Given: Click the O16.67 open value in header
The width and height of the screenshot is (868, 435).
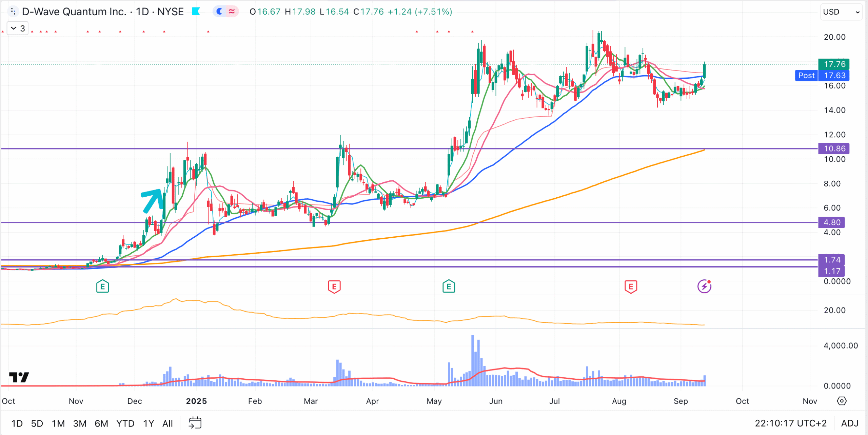Looking at the screenshot, I should click(265, 12).
